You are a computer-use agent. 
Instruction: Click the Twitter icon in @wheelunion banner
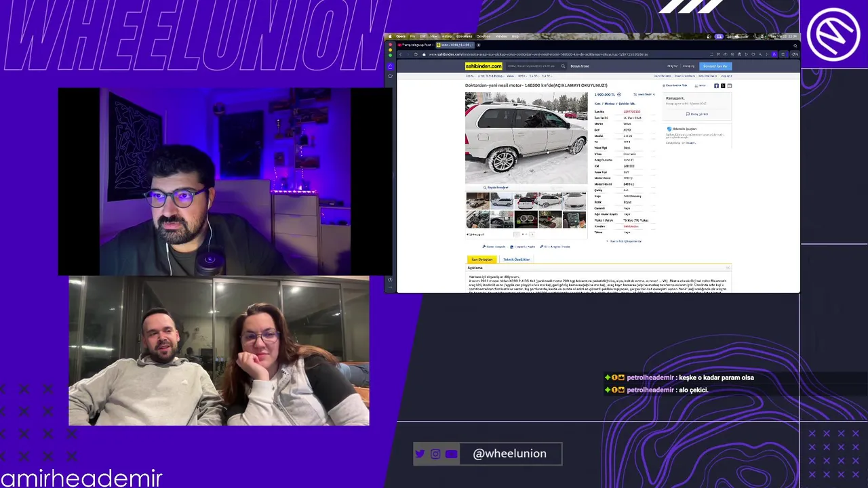420,454
